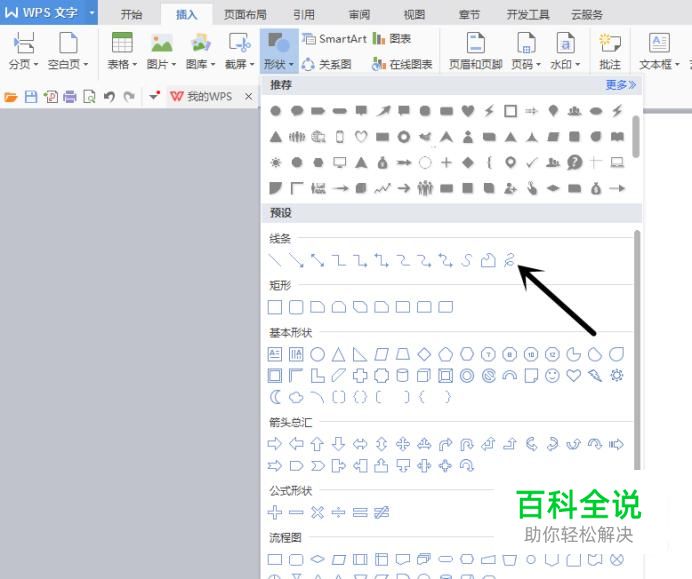Switch to the 引用 tab
Viewport: 692px width, 579px height.
point(304,15)
